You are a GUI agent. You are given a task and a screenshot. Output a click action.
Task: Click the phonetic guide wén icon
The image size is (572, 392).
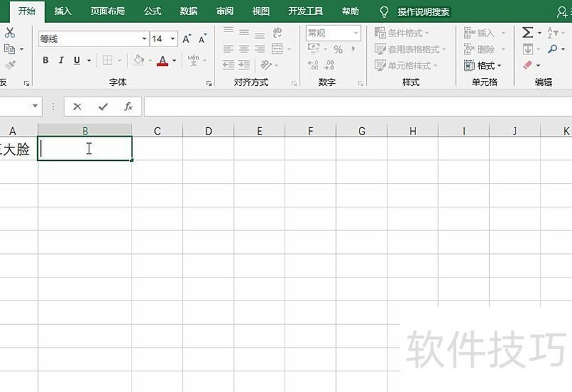point(193,60)
